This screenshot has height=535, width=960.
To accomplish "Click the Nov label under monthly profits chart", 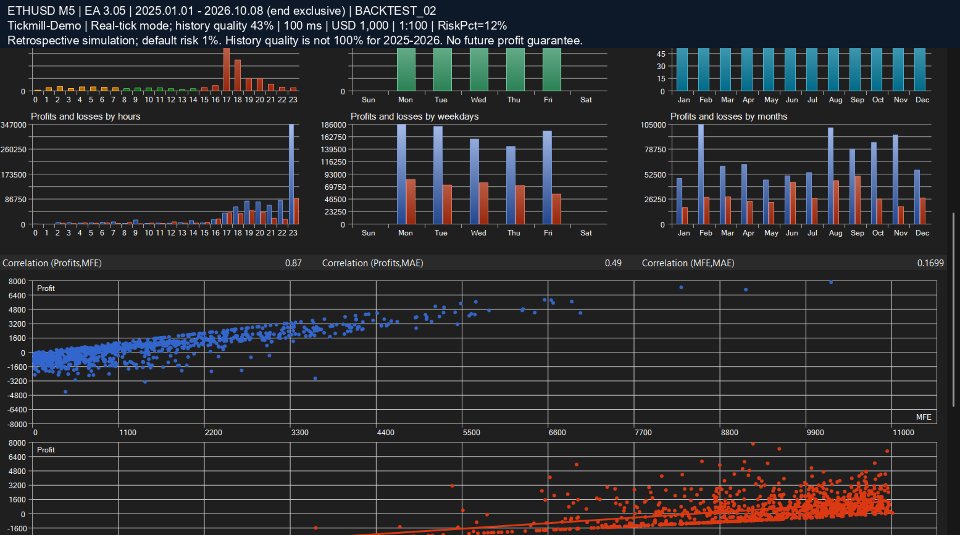I will tap(901, 233).
